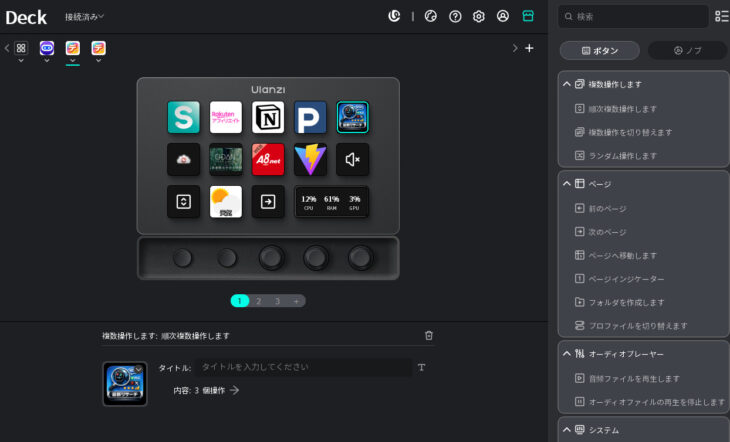Select the blue P key on the deck
The width and height of the screenshot is (730, 442).
point(310,117)
